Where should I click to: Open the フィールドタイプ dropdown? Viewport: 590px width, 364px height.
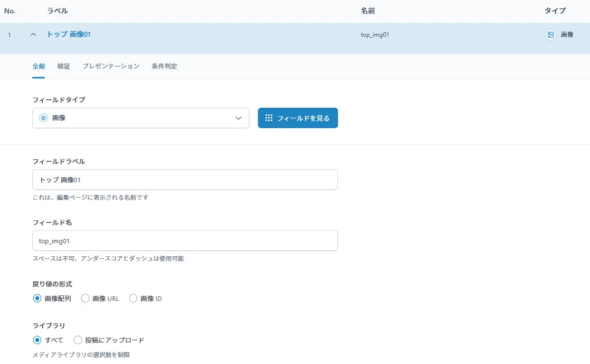[140, 118]
